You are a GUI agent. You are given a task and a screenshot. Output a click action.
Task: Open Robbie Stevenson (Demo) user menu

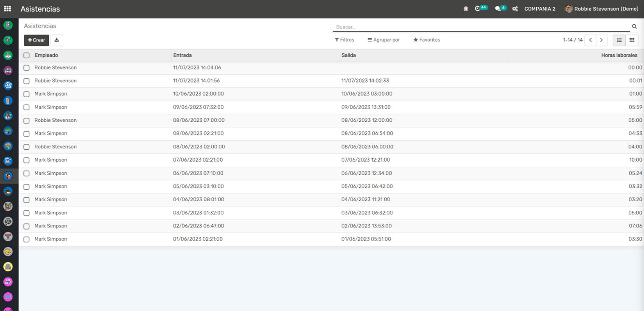602,9
